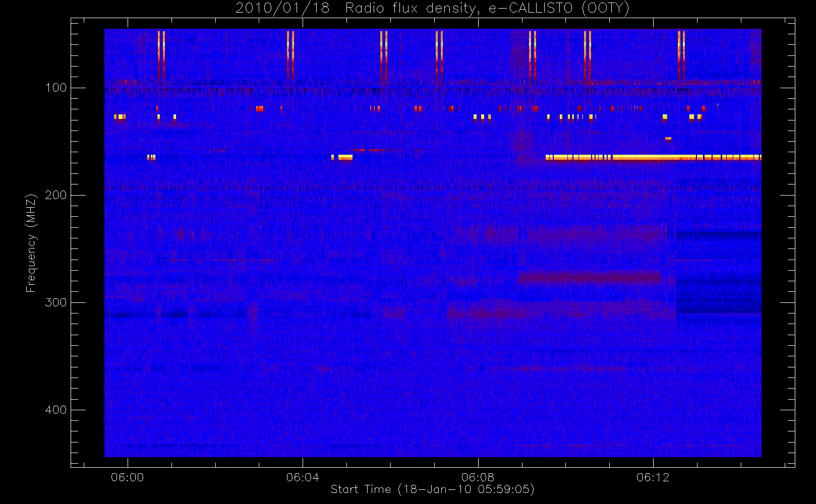The height and width of the screenshot is (504, 816).
Task: Click the short bright burst near 06:05
Action: click(345, 158)
